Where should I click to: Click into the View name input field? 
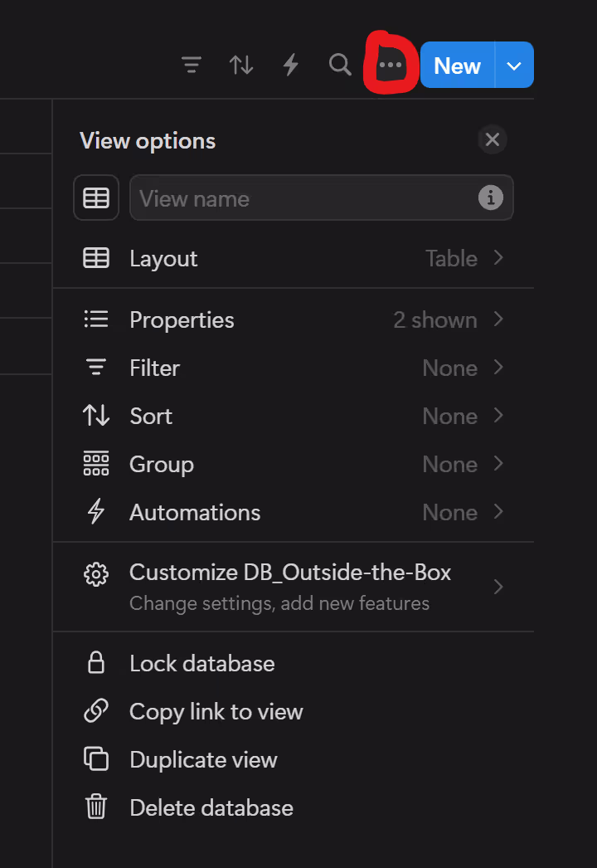tap(304, 197)
